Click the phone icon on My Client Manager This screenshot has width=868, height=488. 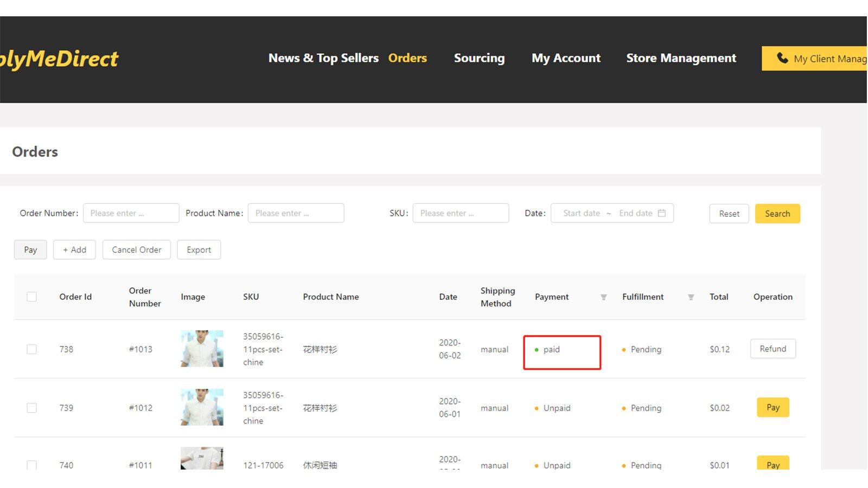pyautogui.click(x=783, y=58)
